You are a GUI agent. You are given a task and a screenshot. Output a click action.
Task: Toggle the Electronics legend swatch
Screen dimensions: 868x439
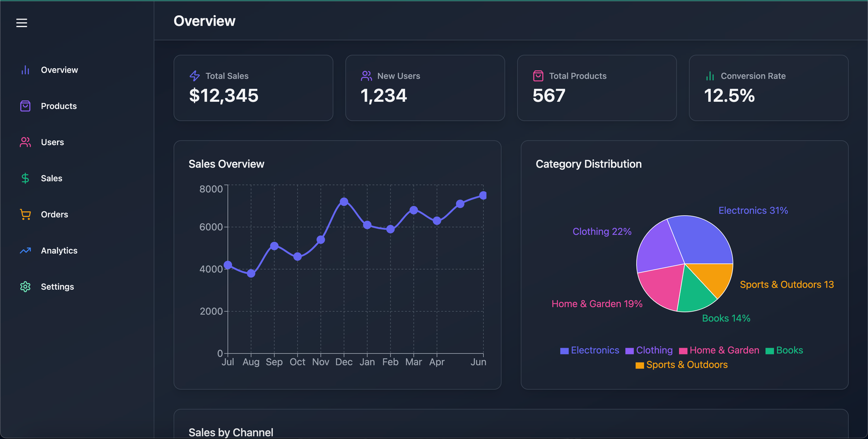pos(564,351)
